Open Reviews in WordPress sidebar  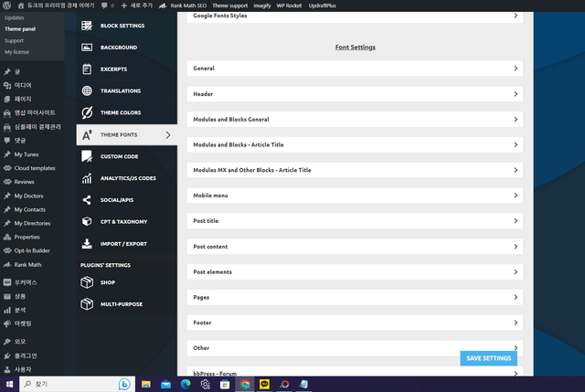pos(24,182)
